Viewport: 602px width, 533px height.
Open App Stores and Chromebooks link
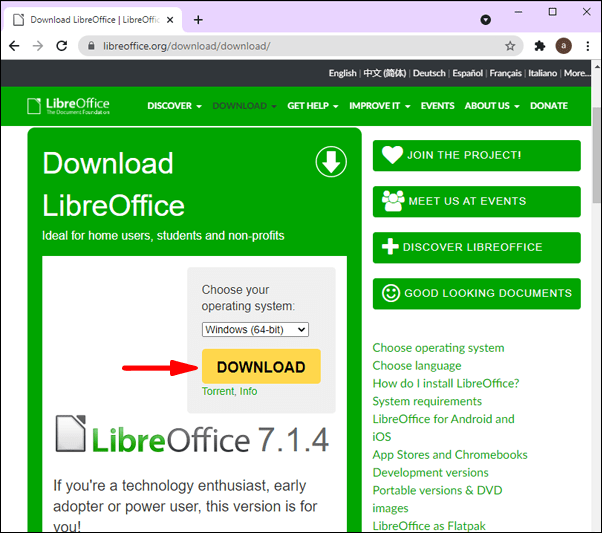pyautogui.click(x=450, y=455)
